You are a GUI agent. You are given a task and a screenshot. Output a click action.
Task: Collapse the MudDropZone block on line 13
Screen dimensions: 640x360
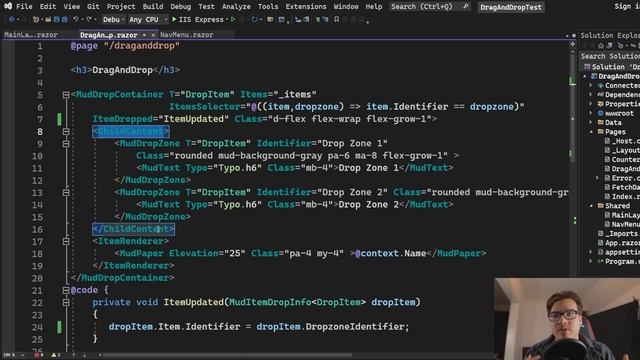click(x=66, y=193)
